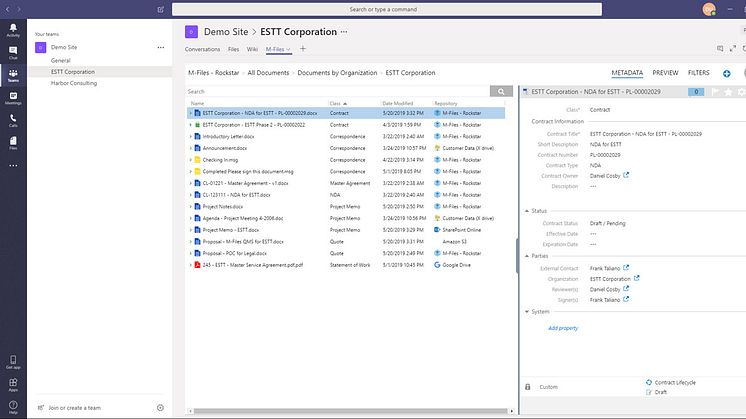This screenshot has height=419, width=746.
Task: Add a new tab with plus icon
Action: (x=303, y=49)
